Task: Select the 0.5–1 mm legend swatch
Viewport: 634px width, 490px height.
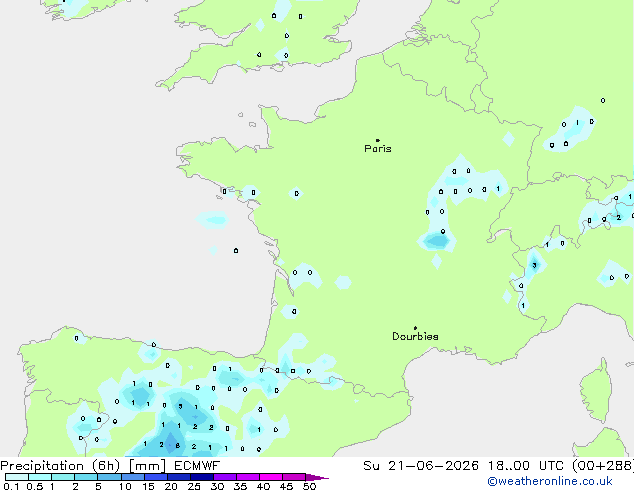Action: point(40,477)
